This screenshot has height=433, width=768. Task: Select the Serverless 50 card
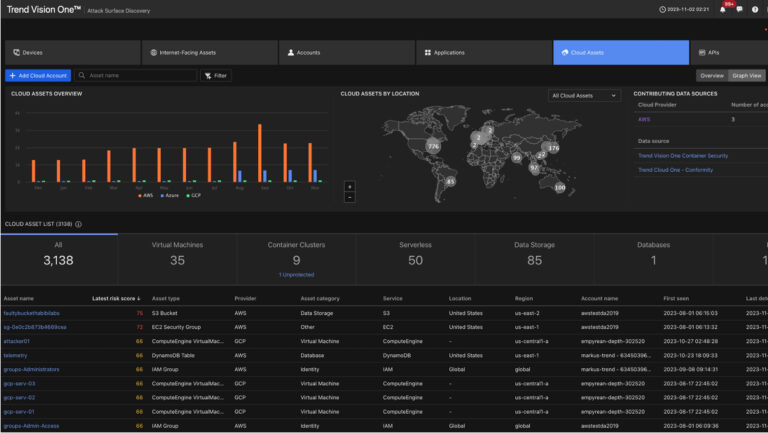coord(415,259)
